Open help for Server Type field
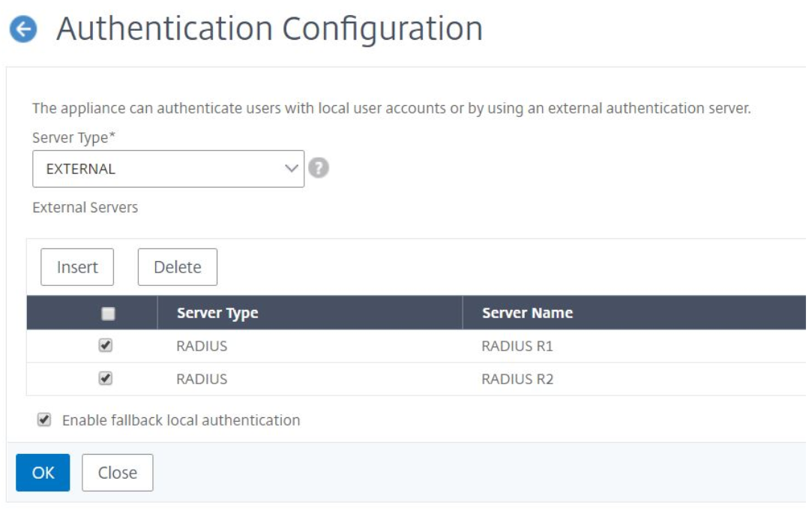 tap(319, 168)
